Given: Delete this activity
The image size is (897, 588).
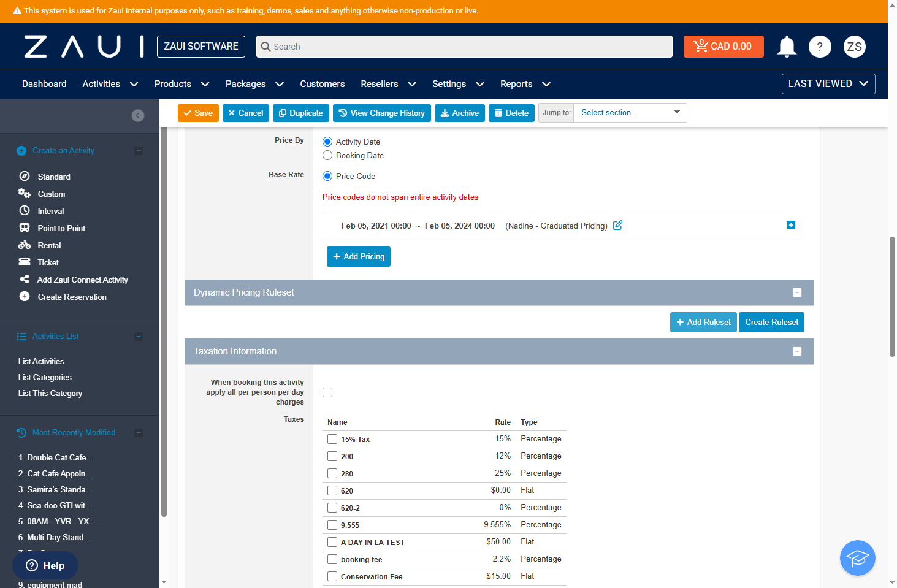Looking at the screenshot, I should (x=512, y=113).
